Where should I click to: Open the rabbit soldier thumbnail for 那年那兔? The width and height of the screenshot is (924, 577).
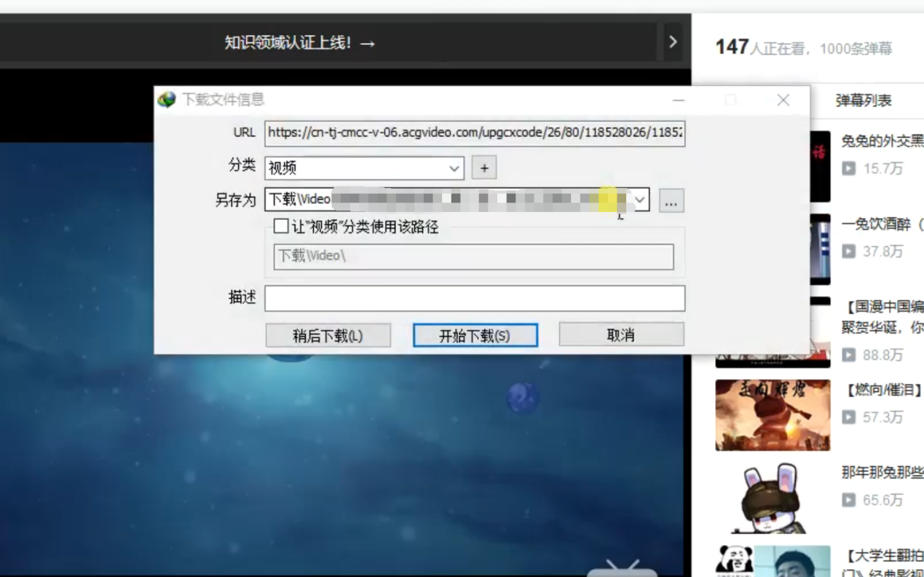point(773,498)
